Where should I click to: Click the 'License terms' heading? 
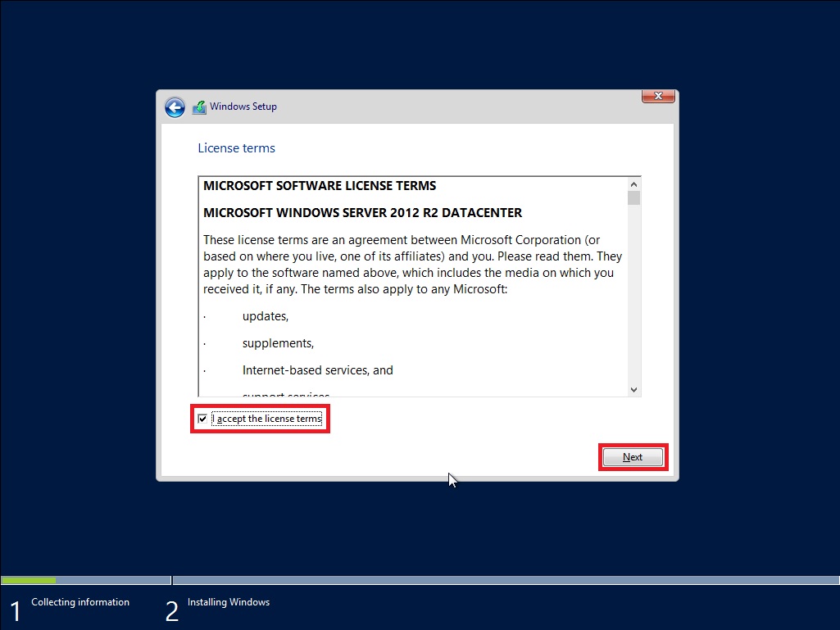[x=236, y=147]
